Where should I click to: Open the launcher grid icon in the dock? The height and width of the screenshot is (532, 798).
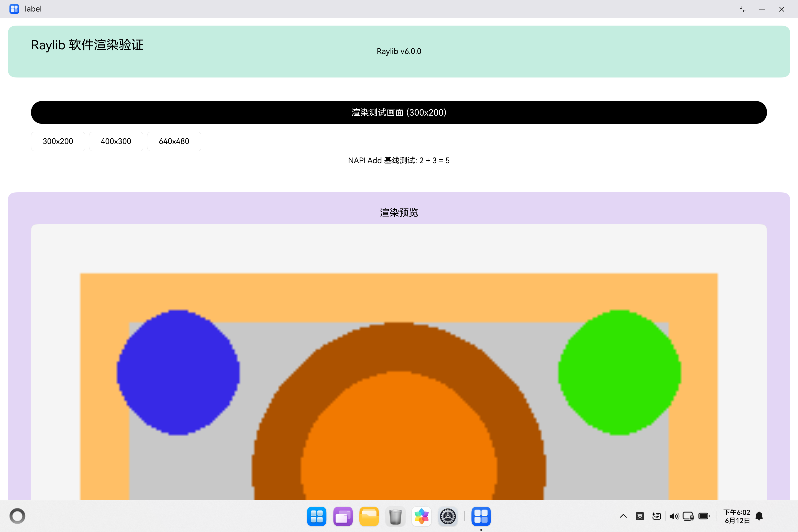tap(317, 516)
